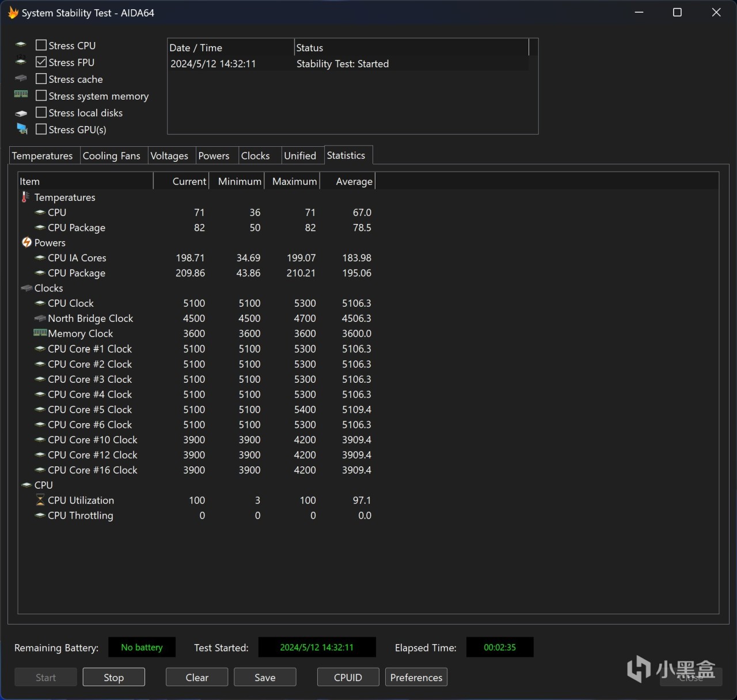
Task: Click the lightning icon of Powers group
Action: tap(26, 242)
